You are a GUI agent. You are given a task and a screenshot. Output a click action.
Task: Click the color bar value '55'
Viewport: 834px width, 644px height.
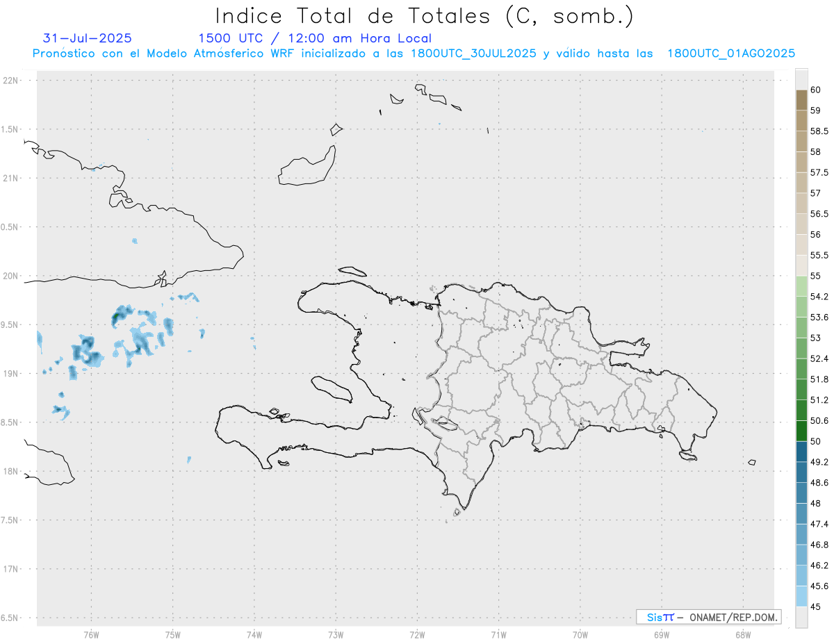click(815, 276)
